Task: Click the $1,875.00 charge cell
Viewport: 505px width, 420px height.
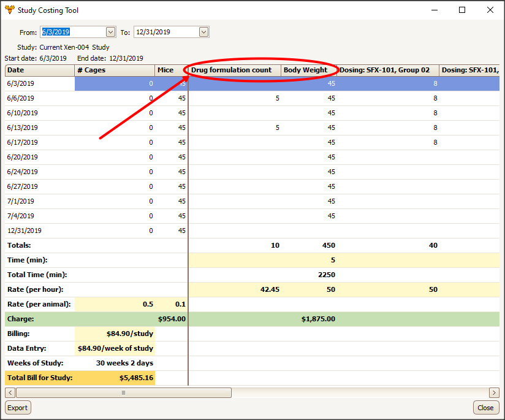Action: 318,319
